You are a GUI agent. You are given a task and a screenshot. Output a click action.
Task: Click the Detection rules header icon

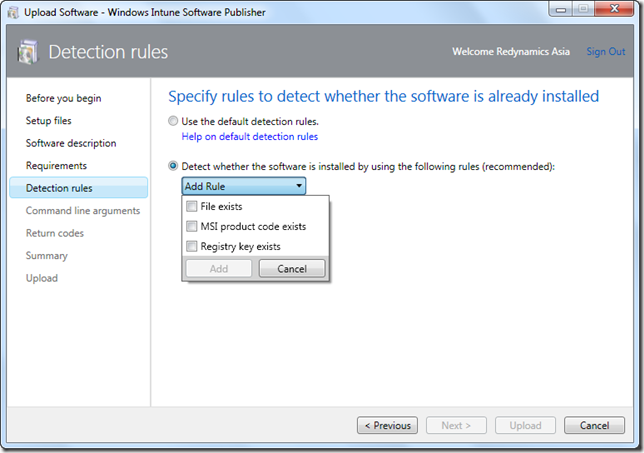[x=28, y=52]
